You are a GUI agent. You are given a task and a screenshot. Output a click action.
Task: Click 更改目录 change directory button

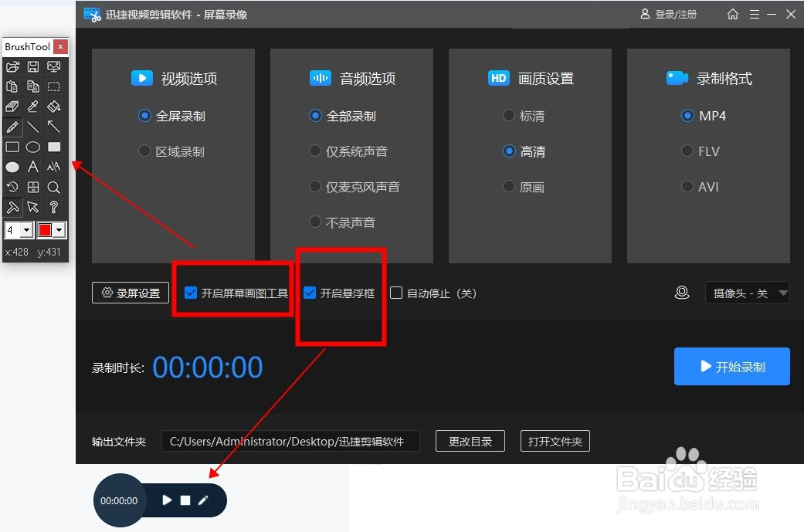(470, 442)
